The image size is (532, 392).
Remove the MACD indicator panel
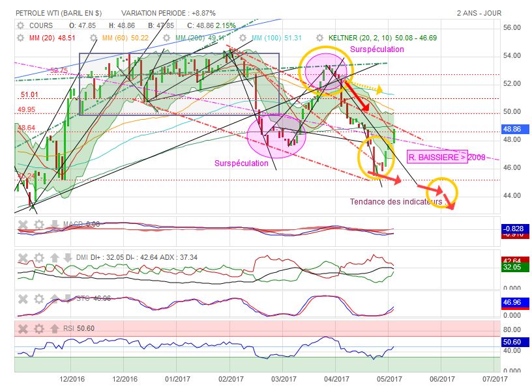(23, 224)
